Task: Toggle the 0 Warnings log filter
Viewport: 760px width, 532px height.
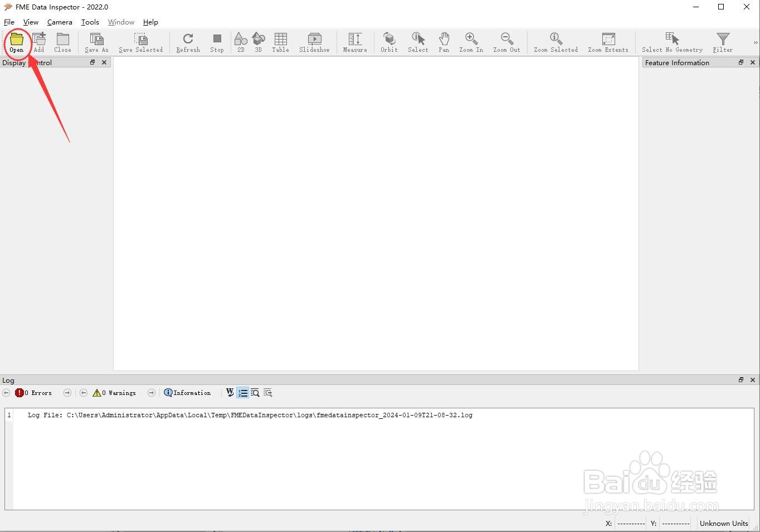Action: click(114, 393)
